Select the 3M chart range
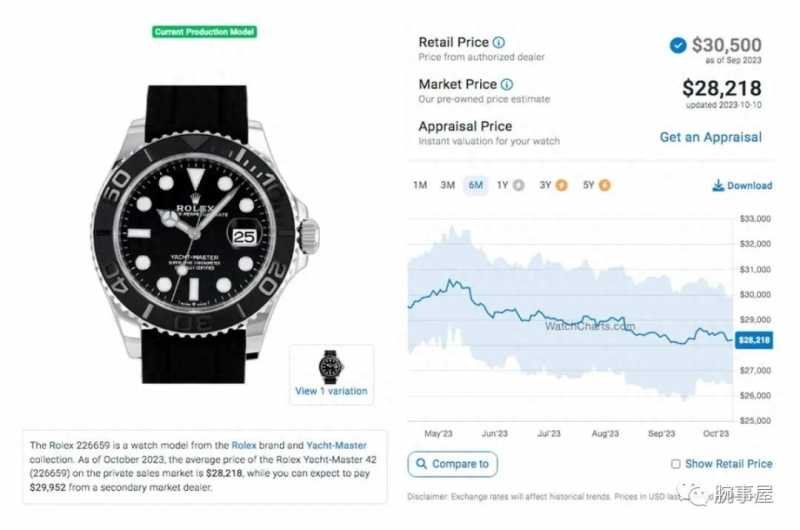 click(x=447, y=185)
